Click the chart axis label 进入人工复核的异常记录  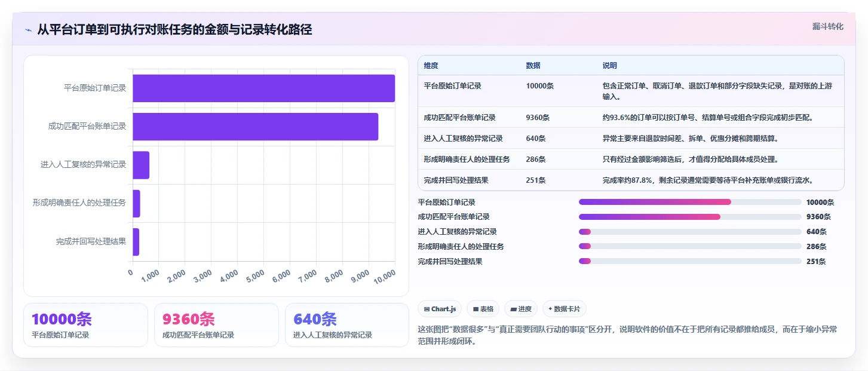pyautogui.click(x=84, y=165)
